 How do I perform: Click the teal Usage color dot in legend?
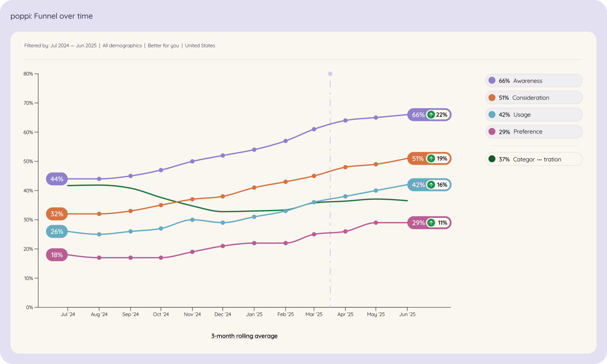click(x=492, y=115)
